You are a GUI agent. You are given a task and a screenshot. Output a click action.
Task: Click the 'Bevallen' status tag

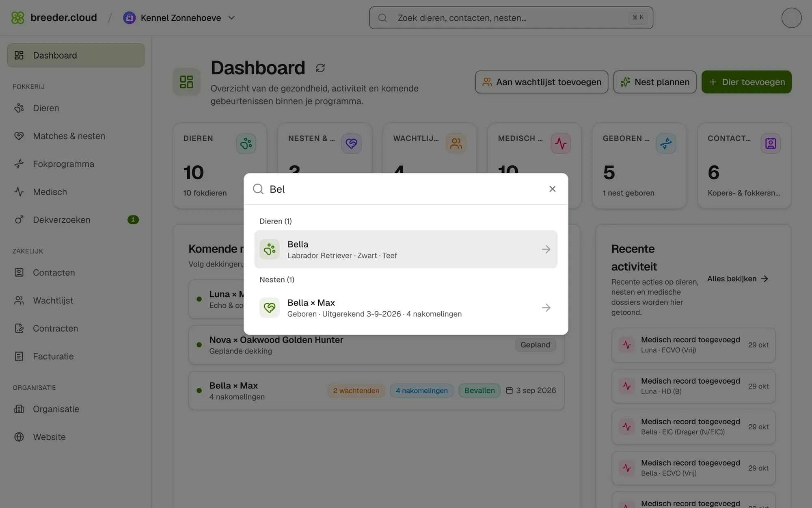coord(479,391)
